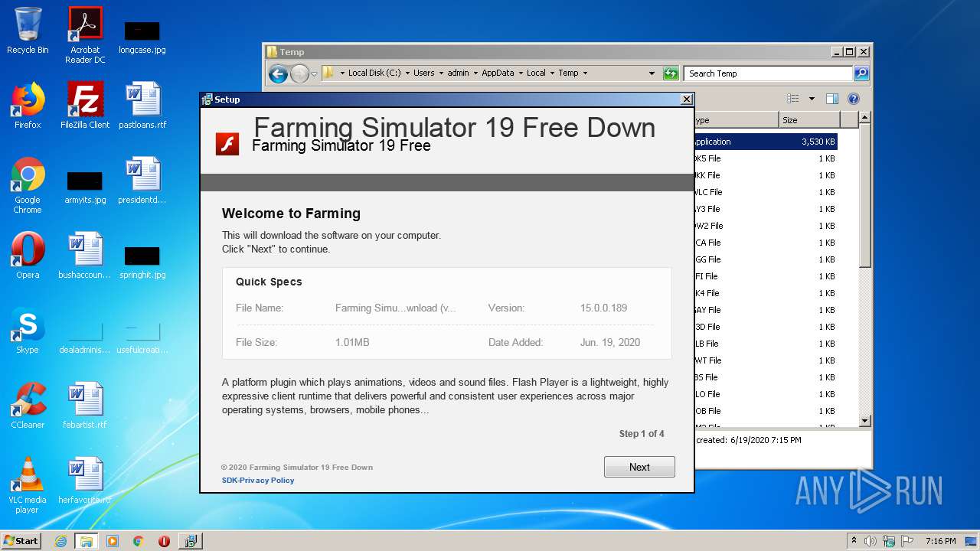Viewport: 980px width, 551px height.
Task: Open the Start menu
Action: [x=21, y=541]
